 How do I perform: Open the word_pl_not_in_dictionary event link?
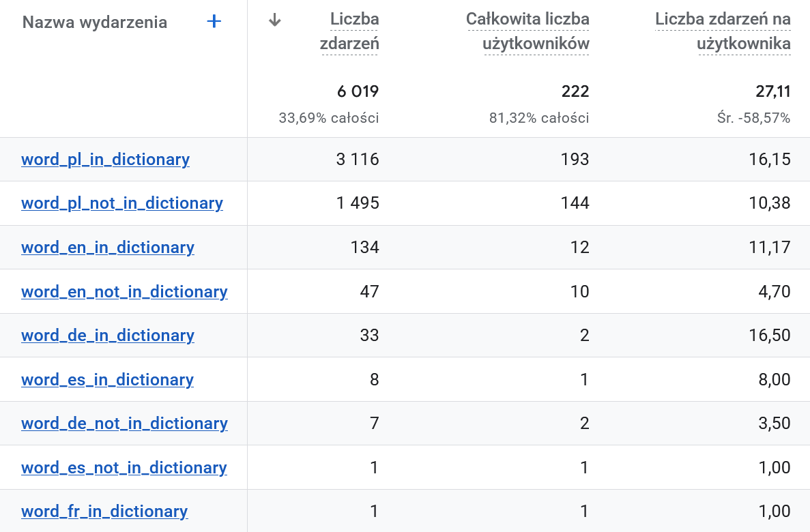(x=122, y=203)
